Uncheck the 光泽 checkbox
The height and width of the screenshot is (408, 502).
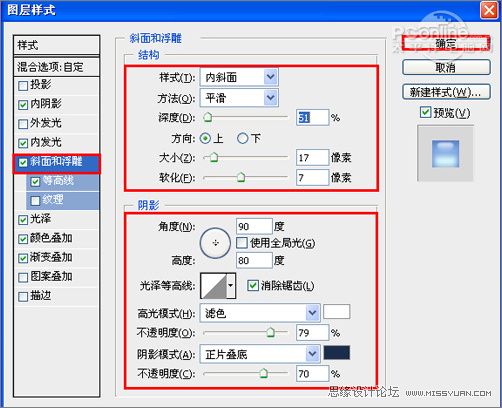[x=23, y=220]
